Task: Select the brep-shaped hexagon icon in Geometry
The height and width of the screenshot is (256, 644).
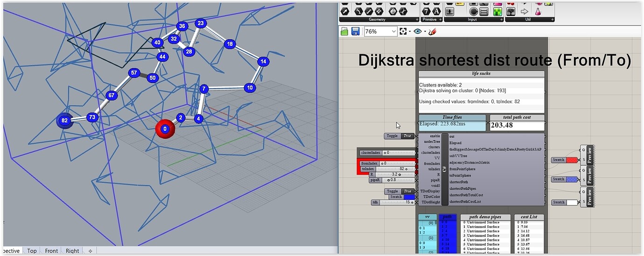Action: pos(393,11)
